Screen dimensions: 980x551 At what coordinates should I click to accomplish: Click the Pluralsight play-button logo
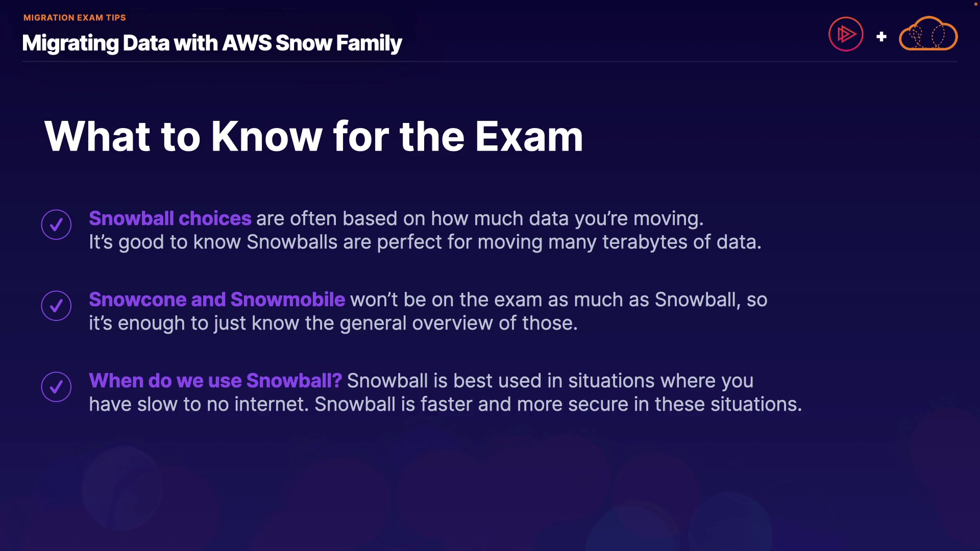(846, 34)
